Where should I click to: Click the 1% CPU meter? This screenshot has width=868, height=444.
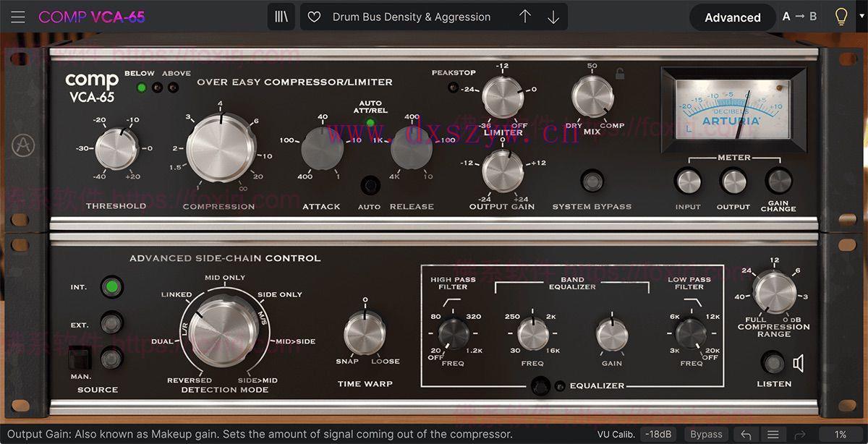coord(841,434)
